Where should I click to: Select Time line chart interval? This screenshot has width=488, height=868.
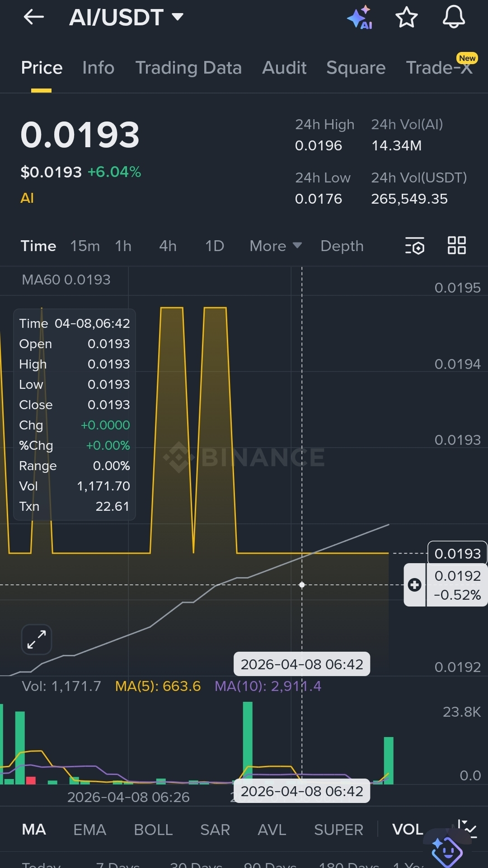click(38, 246)
